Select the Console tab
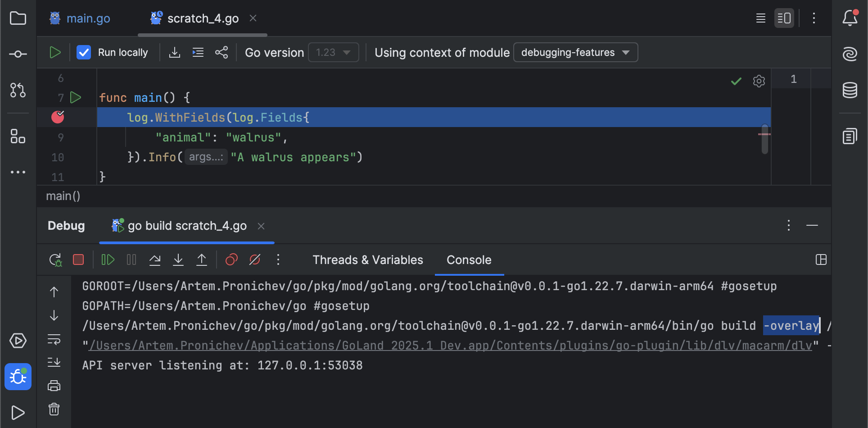Viewport: 868px width, 428px height. click(x=469, y=260)
